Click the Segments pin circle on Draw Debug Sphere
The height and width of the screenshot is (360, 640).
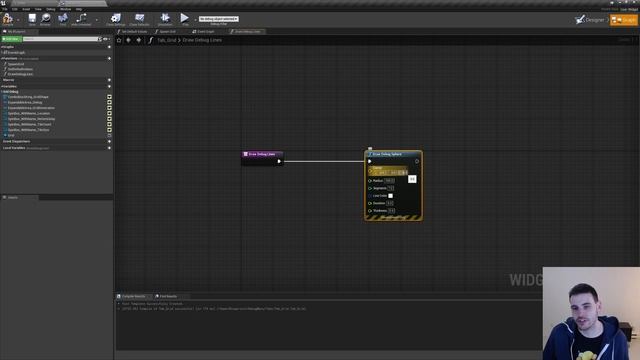370,188
